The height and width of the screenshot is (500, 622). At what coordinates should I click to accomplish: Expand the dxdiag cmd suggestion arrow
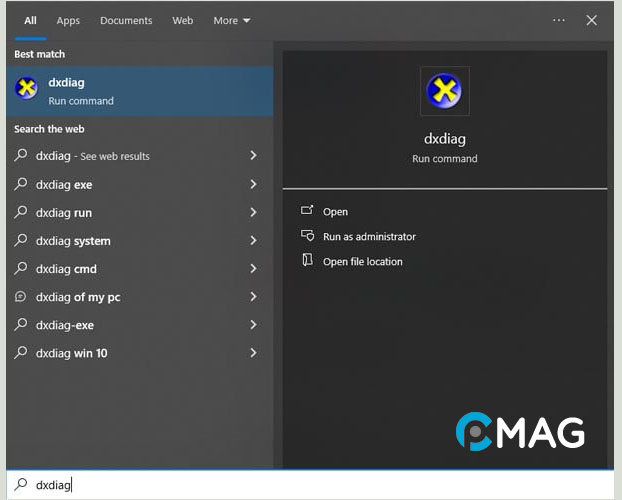tap(253, 269)
